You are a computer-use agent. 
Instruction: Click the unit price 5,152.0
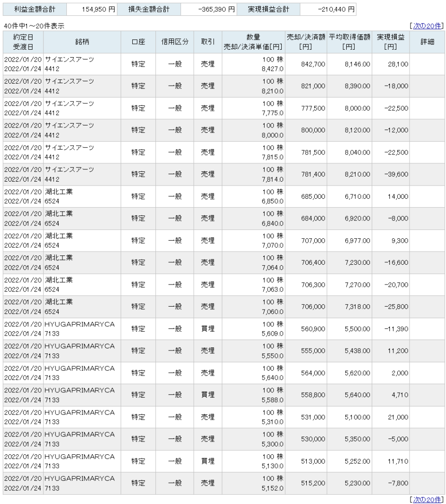[272, 488]
